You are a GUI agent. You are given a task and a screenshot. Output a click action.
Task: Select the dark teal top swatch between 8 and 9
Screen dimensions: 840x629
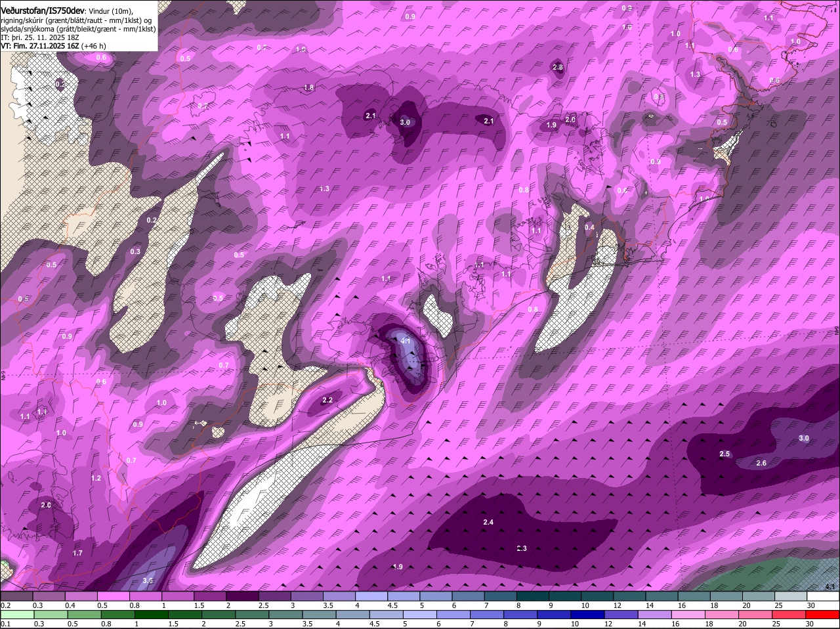[534, 595]
